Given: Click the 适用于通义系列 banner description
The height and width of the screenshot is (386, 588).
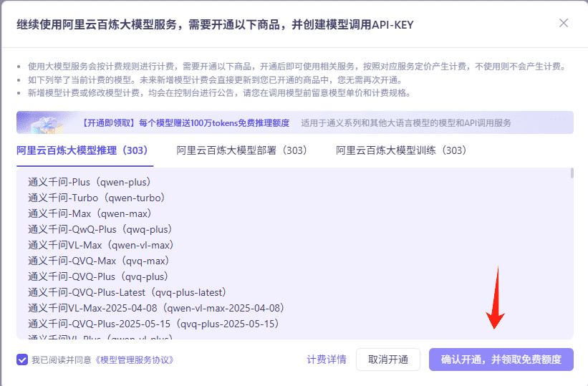Looking at the screenshot, I should tap(406, 123).
